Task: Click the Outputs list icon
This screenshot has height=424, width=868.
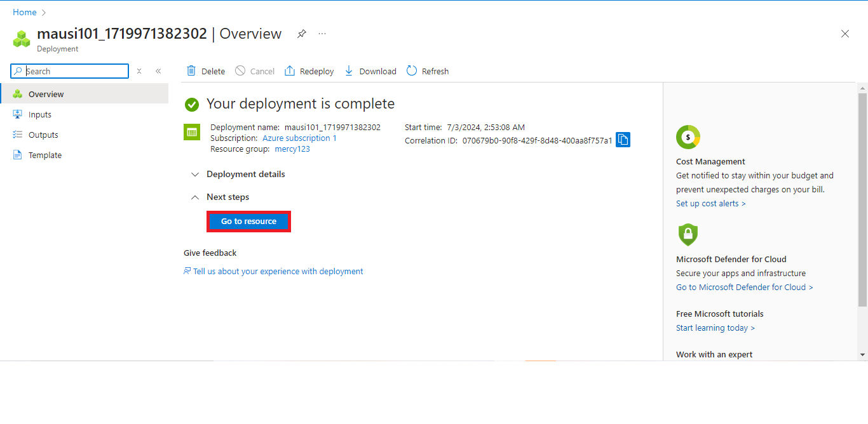Action: (x=18, y=135)
